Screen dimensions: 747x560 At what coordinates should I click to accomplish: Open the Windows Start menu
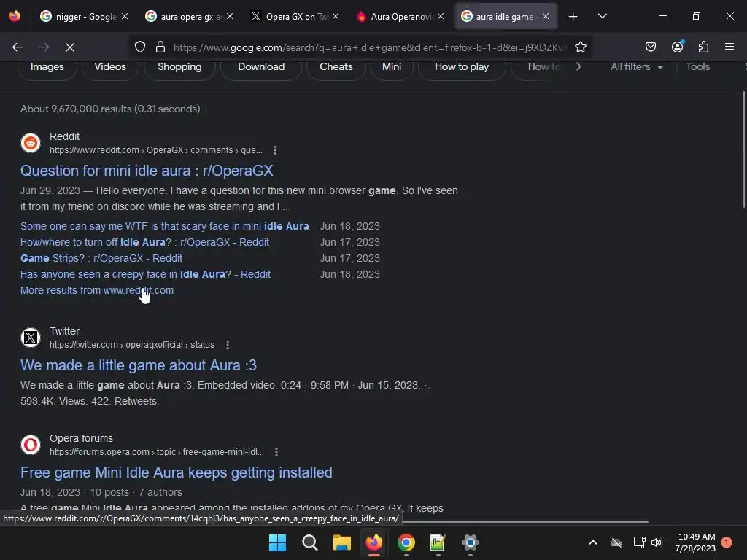[x=277, y=542]
